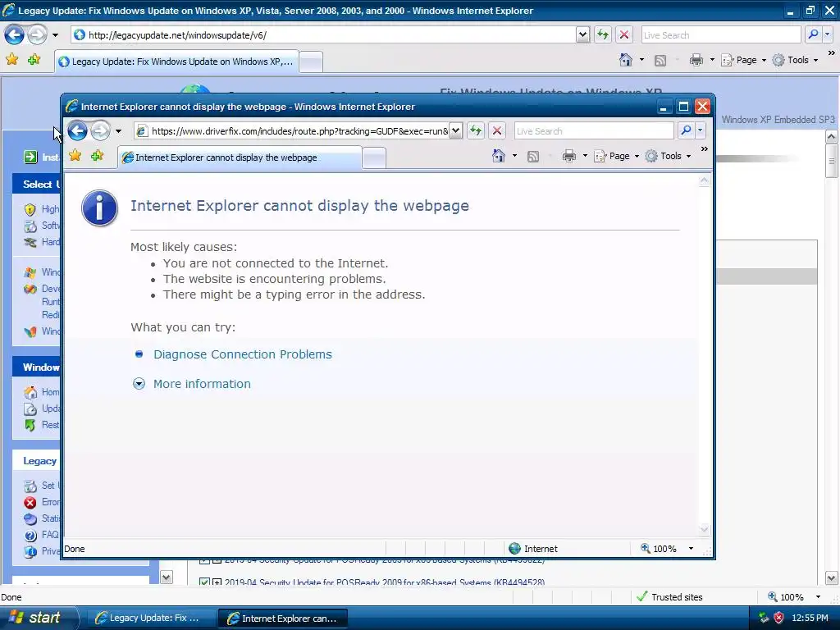Open Feeds icon in the main window toolbar

tap(660, 61)
